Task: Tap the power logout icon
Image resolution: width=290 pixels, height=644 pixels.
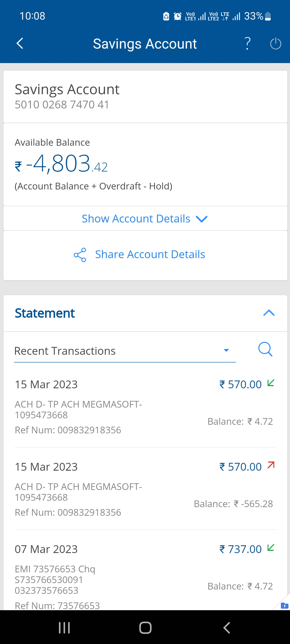Action: click(275, 44)
